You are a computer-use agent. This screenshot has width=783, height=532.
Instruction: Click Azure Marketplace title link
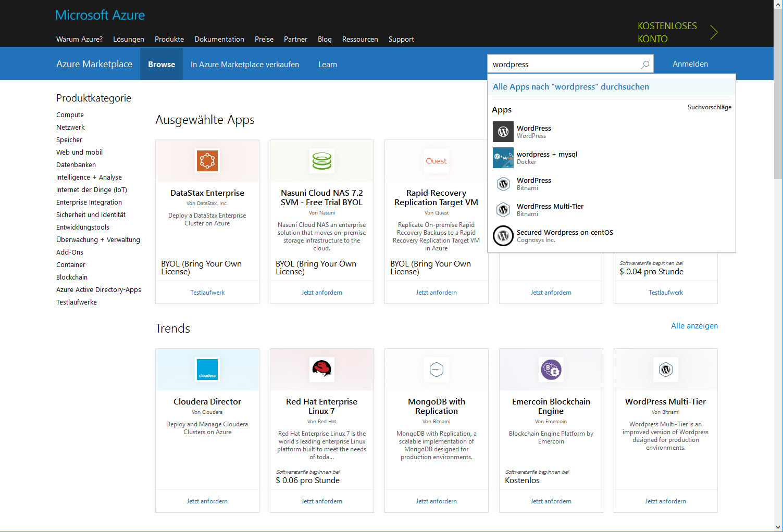click(x=94, y=64)
